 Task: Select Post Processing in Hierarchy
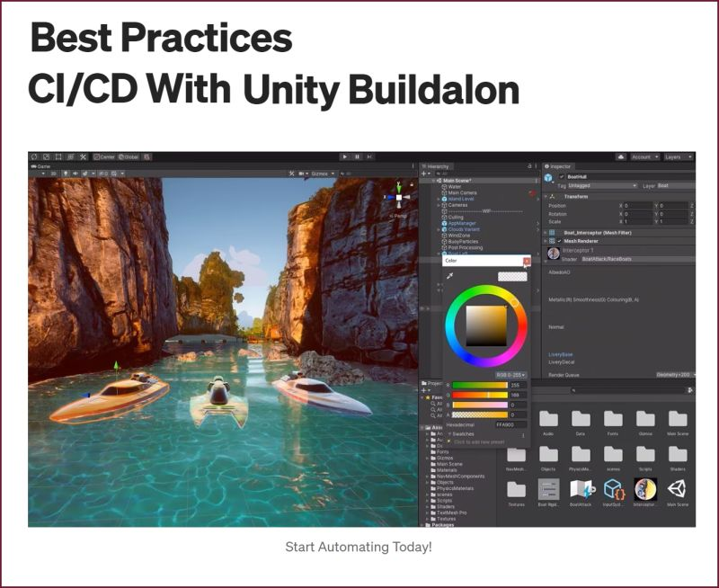tap(465, 247)
